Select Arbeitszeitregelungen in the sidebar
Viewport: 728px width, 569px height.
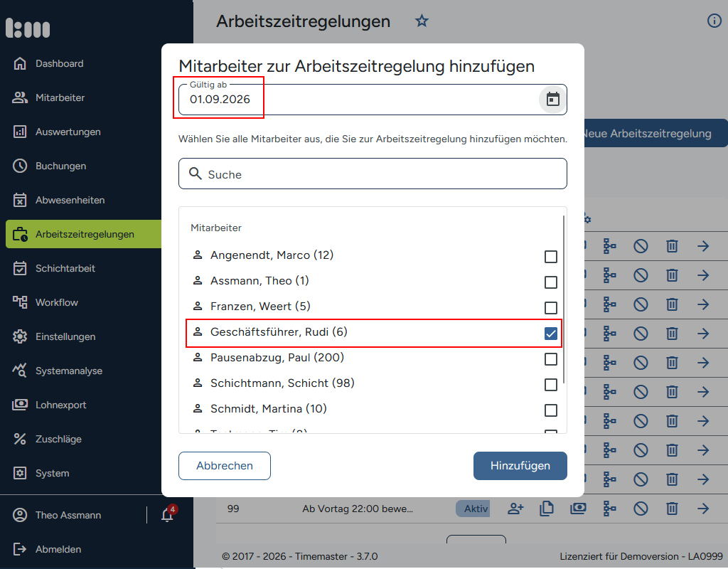84,234
